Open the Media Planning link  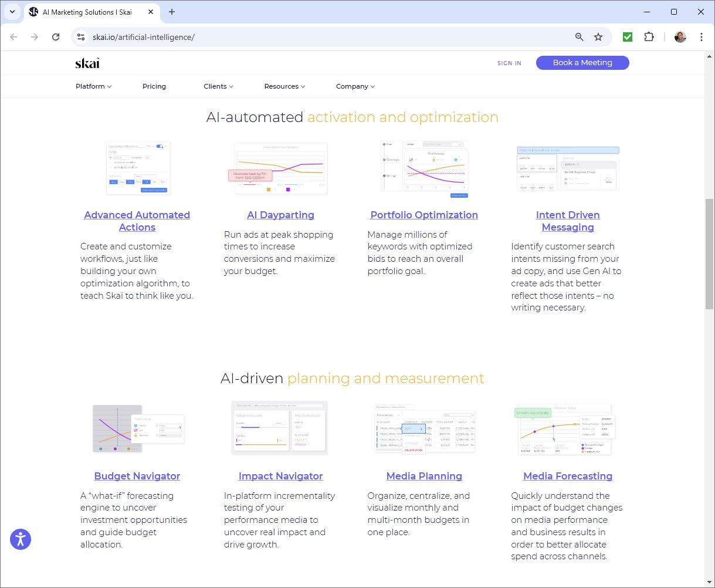click(424, 476)
